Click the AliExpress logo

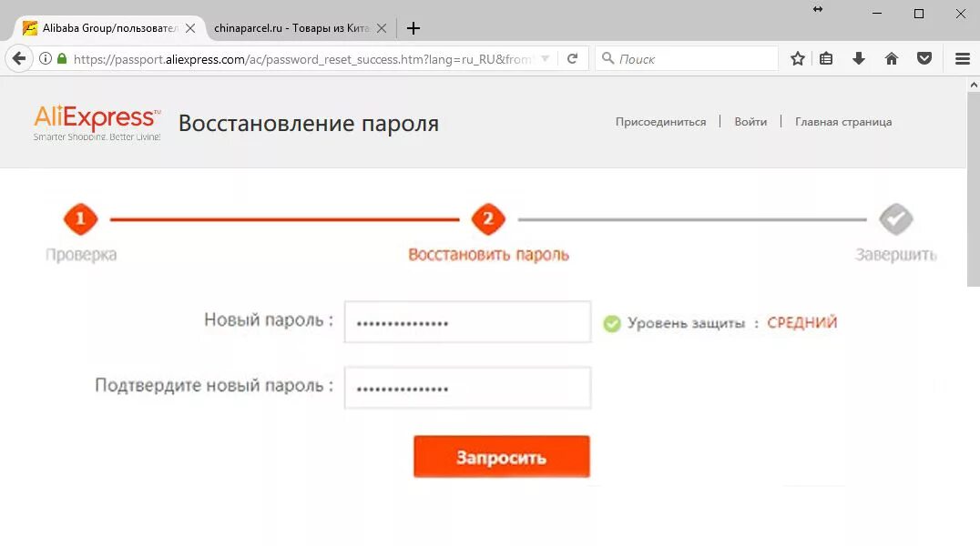tap(97, 123)
